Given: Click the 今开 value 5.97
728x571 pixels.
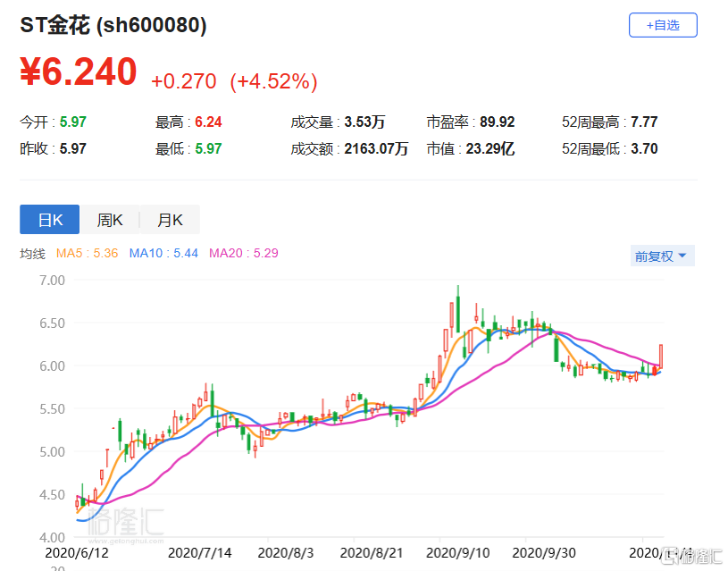Looking at the screenshot, I should [73, 122].
